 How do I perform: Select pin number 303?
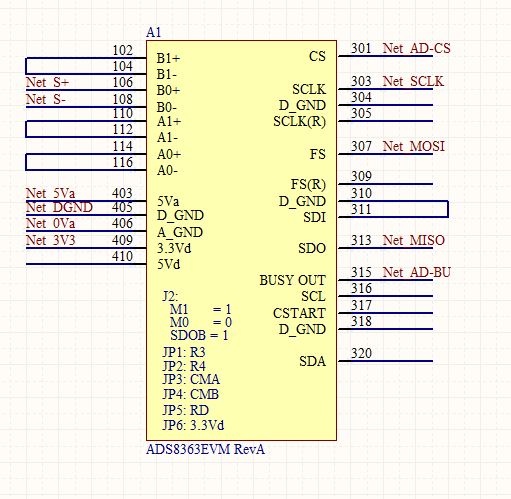point(361,81)
